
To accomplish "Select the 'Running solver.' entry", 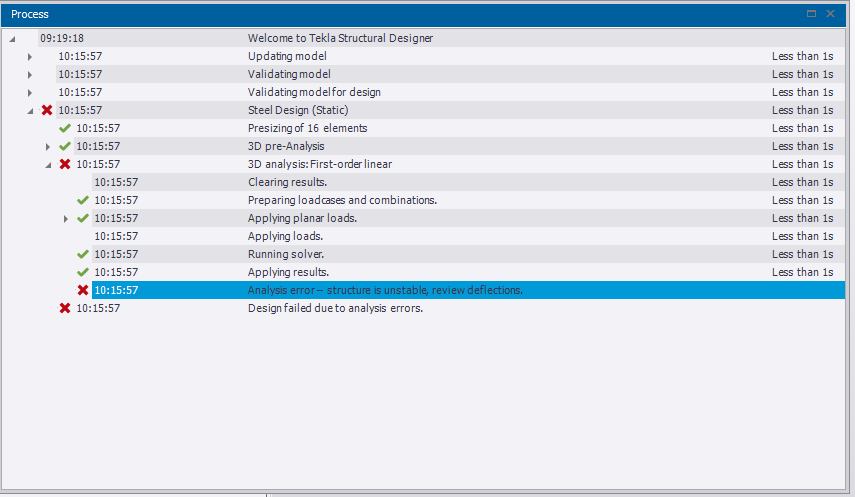I will (286, 254).
